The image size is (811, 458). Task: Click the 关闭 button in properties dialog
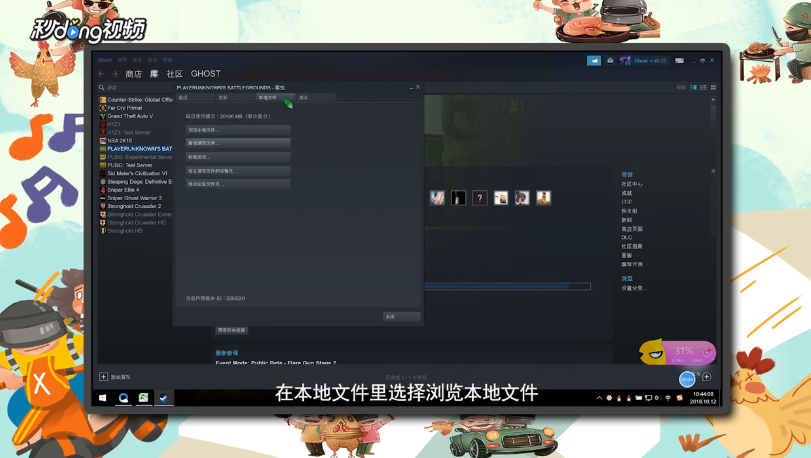click(x=402, y=316)
